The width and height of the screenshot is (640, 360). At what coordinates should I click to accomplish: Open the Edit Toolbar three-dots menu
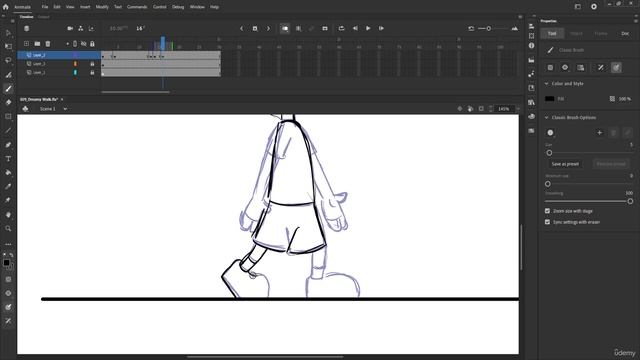[8, 244]
